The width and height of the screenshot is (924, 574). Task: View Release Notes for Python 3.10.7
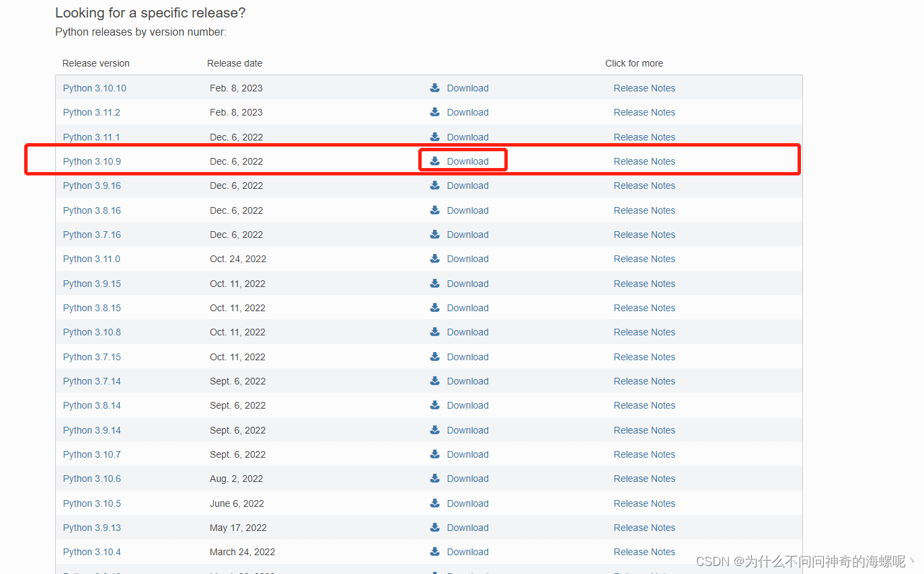(644, 454)
